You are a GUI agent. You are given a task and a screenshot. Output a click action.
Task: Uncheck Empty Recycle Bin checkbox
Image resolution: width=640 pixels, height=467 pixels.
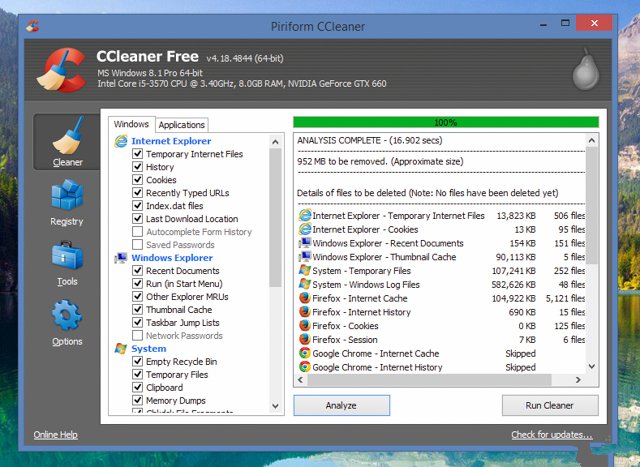[x=138, y=361]
